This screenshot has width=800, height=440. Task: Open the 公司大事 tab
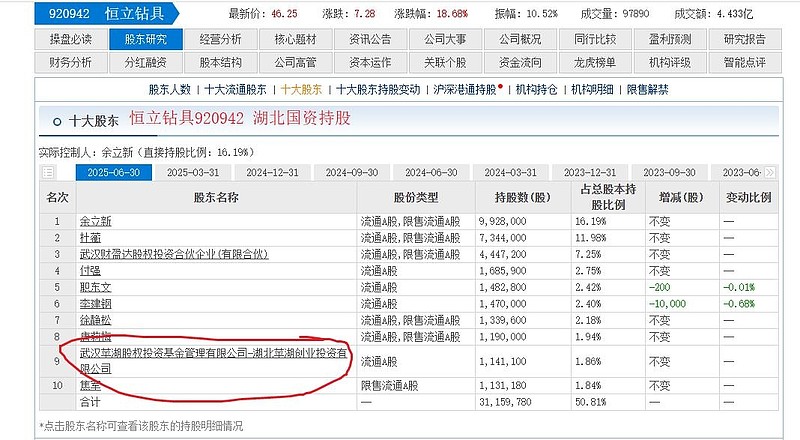tap(445, 39)
